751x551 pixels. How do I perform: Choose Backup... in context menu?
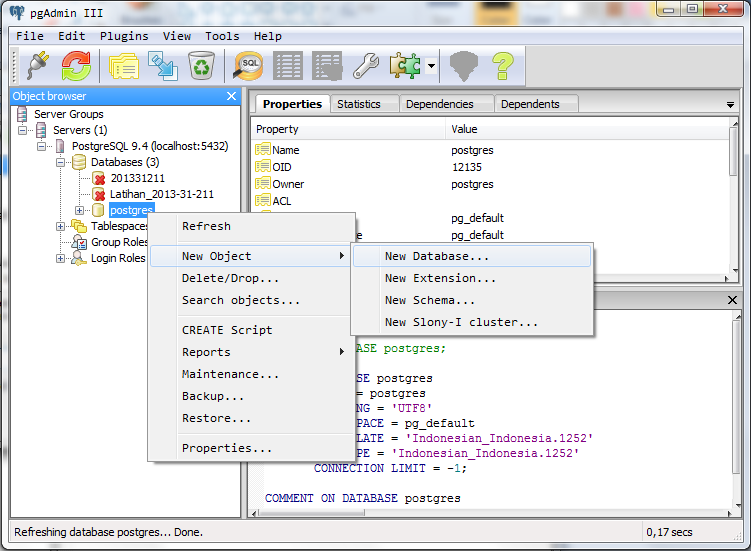(251, 396)
